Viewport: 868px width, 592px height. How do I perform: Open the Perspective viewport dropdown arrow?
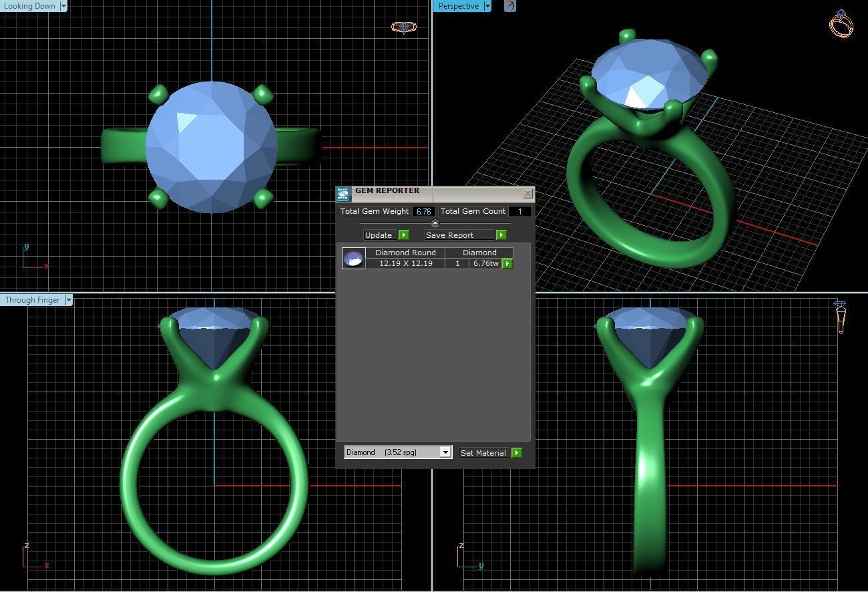487,6
